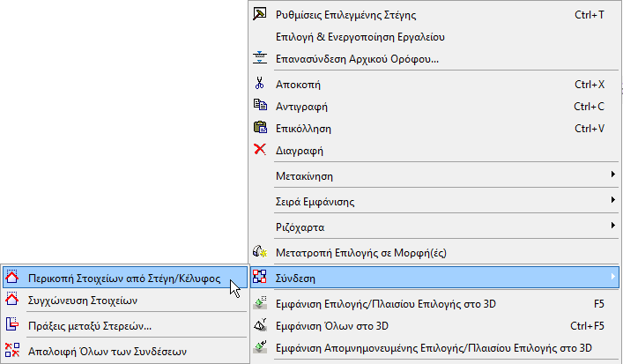Click the Επικόλληση clipboard icon
Screen dimensions: 623x364
coord(259,128)
